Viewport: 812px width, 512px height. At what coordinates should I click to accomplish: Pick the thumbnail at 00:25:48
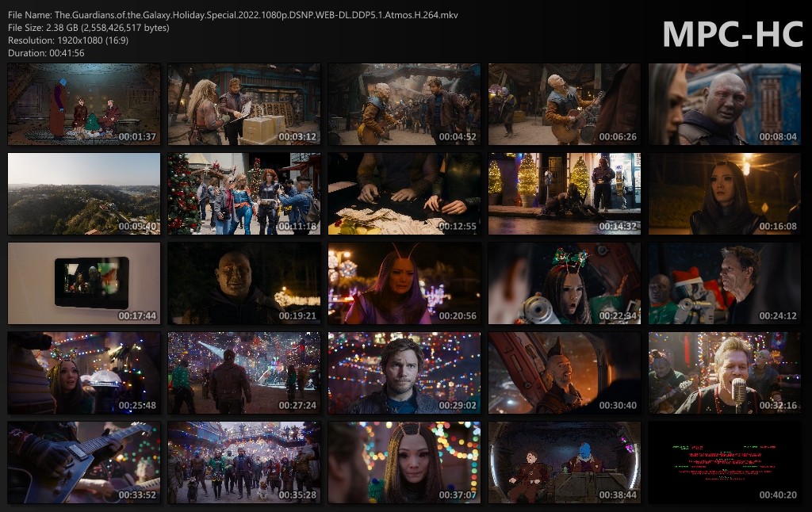tap(84, 373)
